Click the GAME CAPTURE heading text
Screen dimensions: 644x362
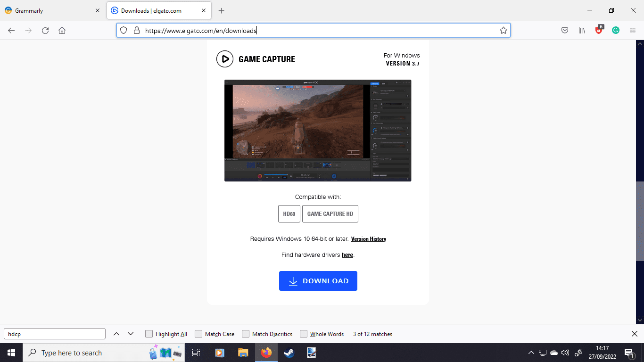click(267, 59)
